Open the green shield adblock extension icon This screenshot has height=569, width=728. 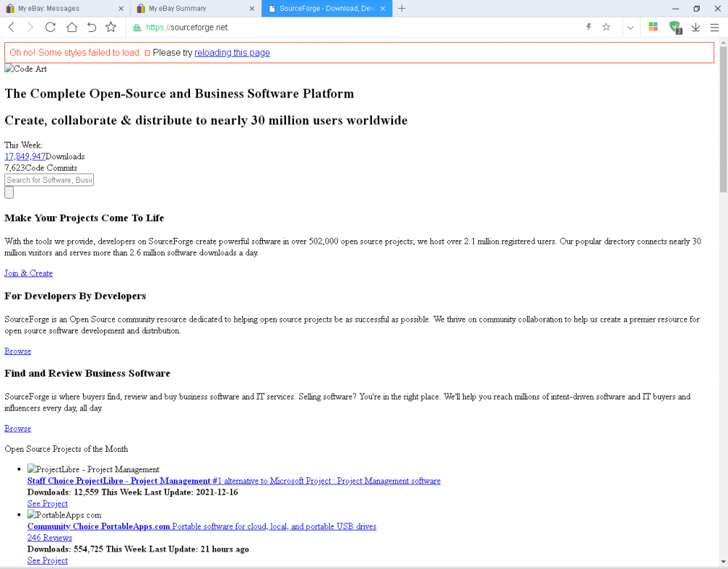(675, 27)
